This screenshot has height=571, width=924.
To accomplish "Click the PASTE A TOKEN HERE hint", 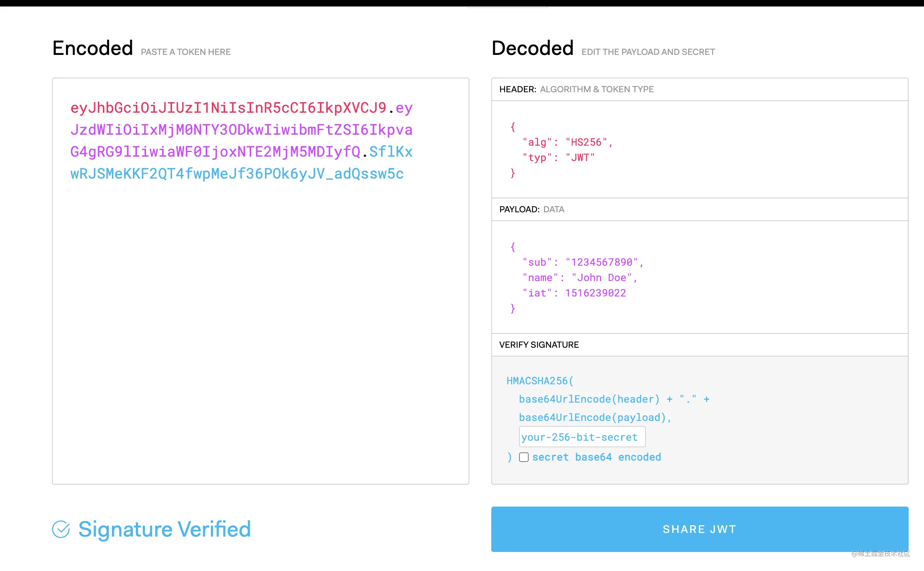I will [x=185, y=52].
